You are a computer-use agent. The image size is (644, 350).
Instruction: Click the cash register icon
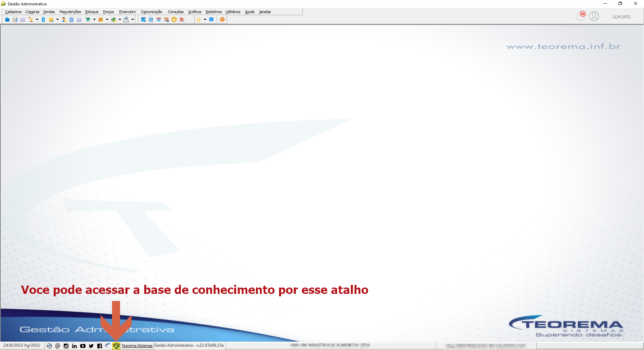(126, 20)
